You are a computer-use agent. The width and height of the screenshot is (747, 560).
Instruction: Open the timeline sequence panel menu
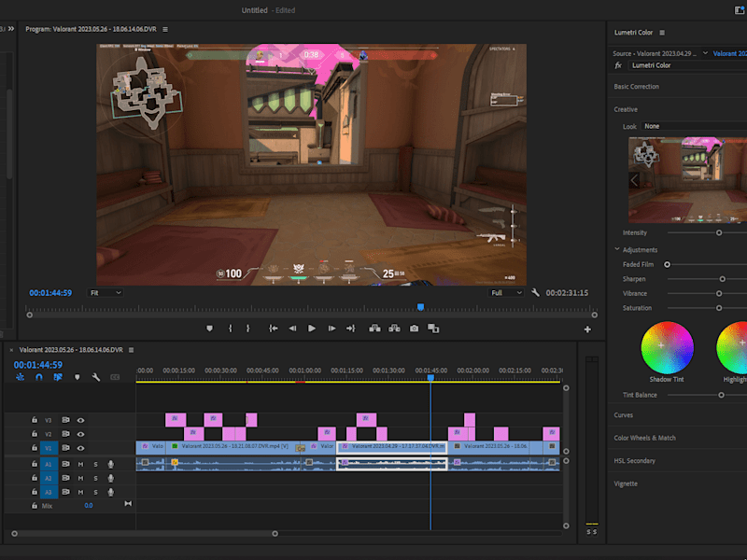click(x=131, y=350)
